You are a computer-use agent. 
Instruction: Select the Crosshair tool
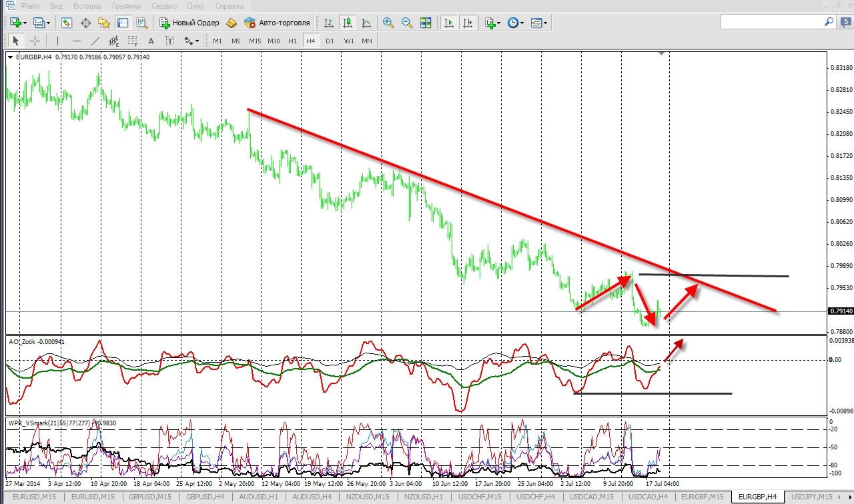pos(35,41)
